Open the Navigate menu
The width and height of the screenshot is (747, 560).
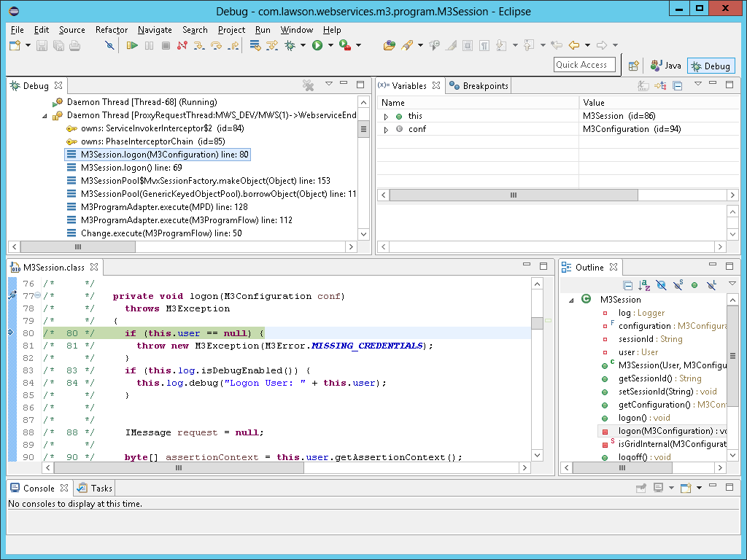(155, 30)
